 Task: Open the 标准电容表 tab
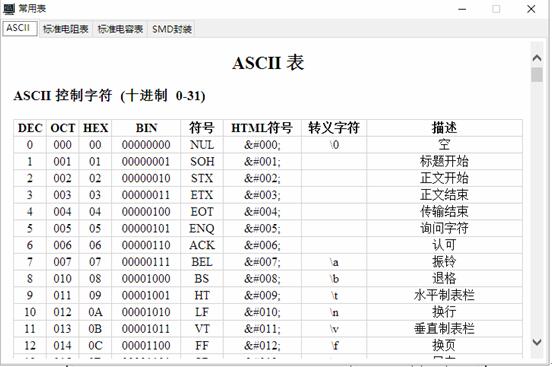click(x=120, y=29)
